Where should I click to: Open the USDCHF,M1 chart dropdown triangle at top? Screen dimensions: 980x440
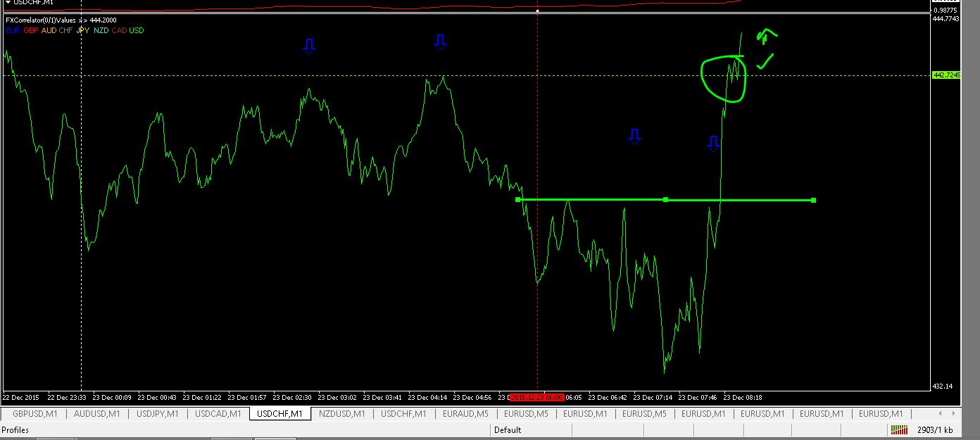[x=8, y=2]
